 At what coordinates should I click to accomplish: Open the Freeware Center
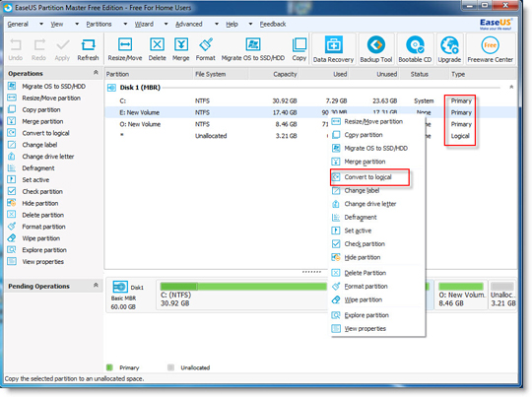[490, 49]
